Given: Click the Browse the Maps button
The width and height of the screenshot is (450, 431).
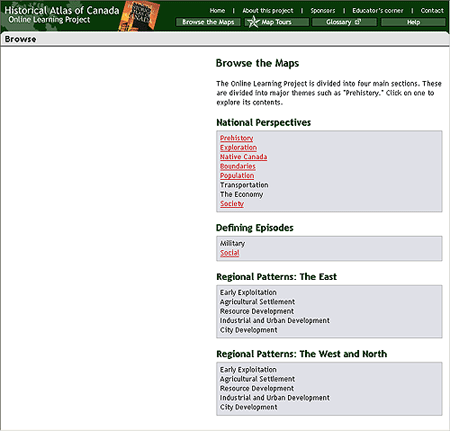Looking at the screenshot, I should coord(208,22).
